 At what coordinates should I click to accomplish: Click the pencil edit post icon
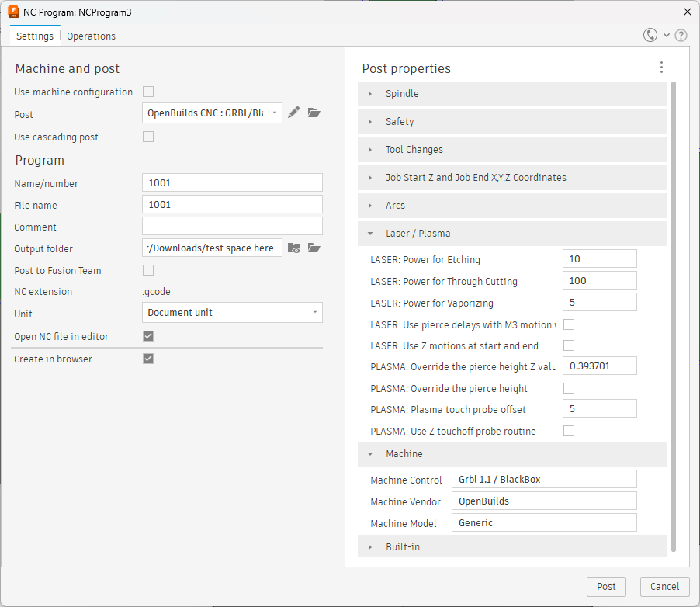coord(293,113)
